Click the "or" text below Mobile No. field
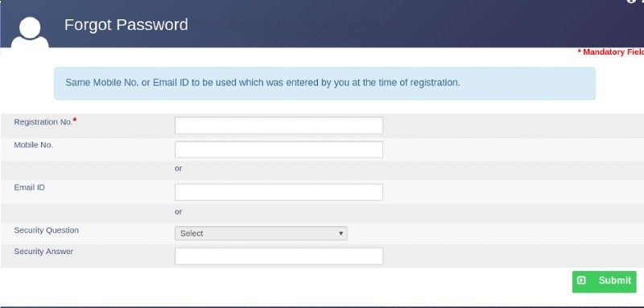The height and width of the screenshot is (308, 644). pos(178,169)
